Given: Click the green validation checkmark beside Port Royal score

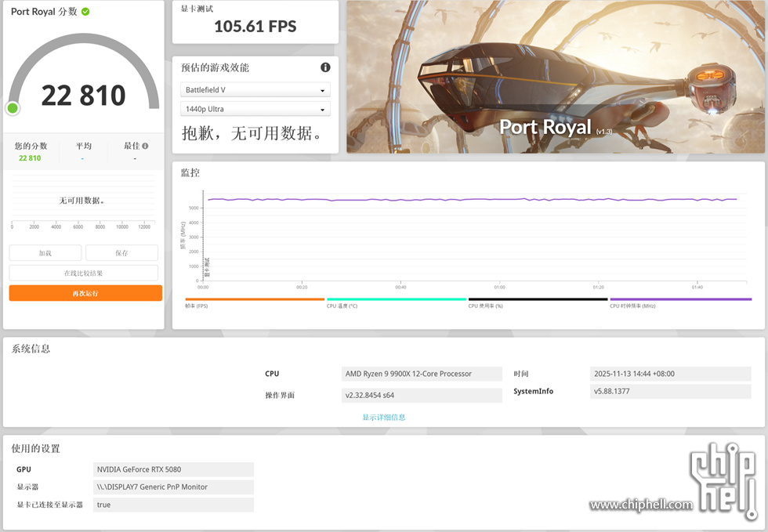Looking at the screenshot, I should point(85,12).
